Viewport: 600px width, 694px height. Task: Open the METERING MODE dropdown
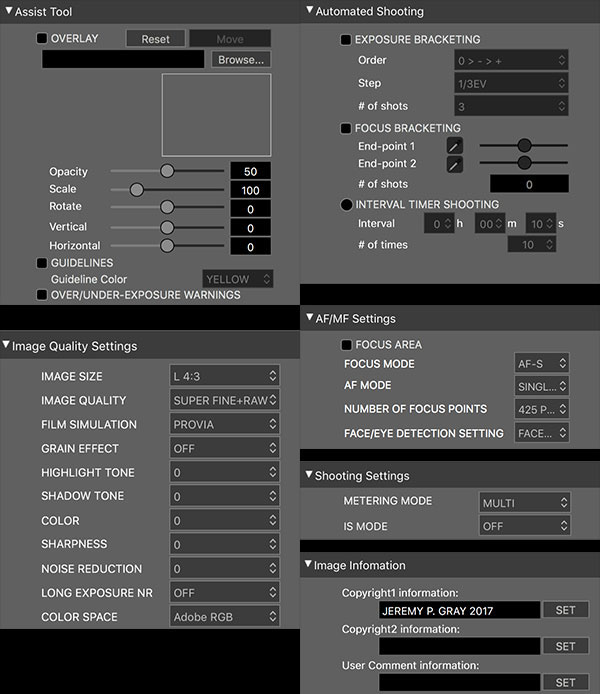click(524, 502)
